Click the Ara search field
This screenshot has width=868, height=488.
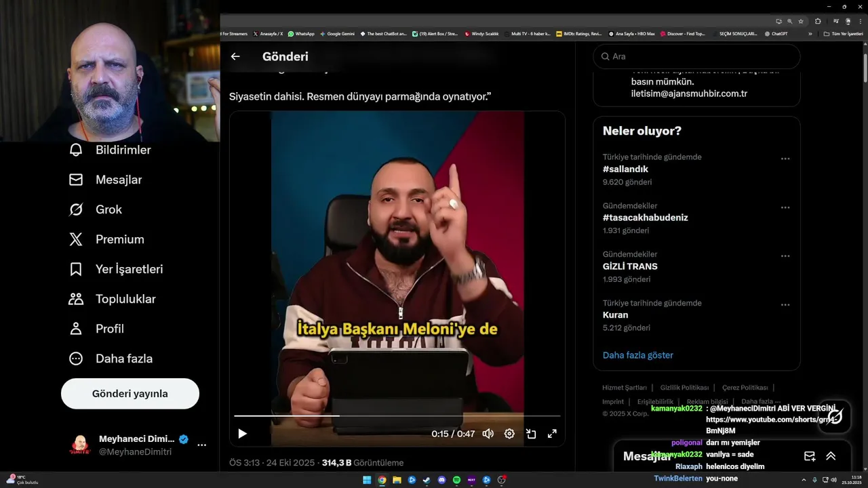tap(697, 56)
